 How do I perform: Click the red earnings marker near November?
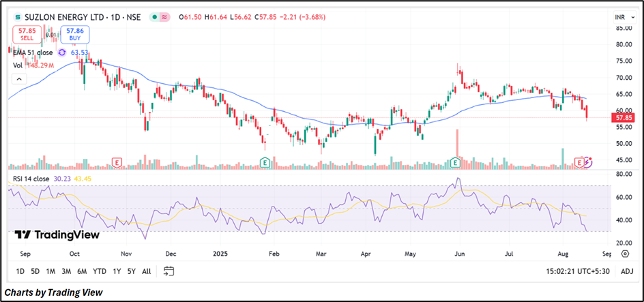[118, 162]
